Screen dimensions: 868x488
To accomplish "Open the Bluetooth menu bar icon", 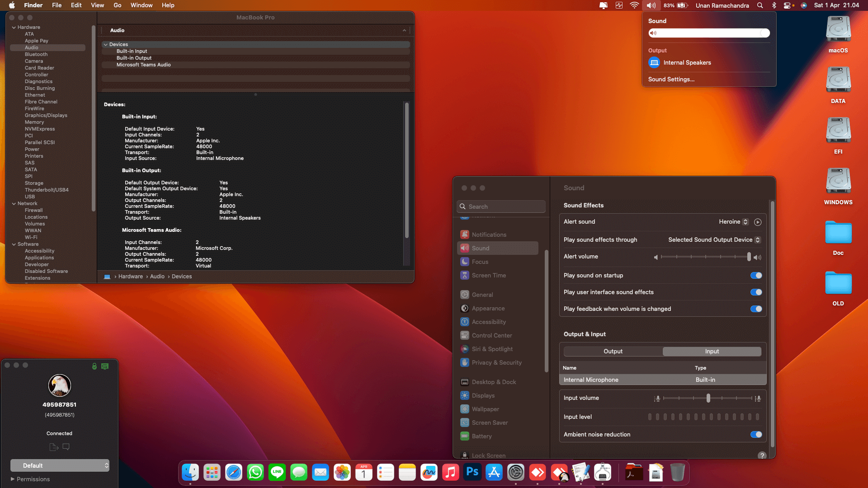I will (x=774, y=5).
